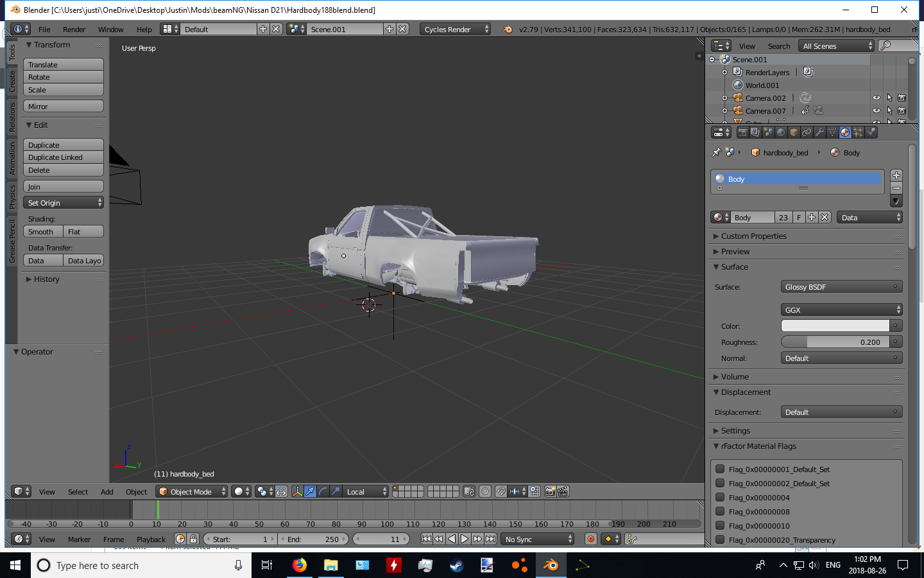Click the record auto-keyframe button

tap(591, 539)
